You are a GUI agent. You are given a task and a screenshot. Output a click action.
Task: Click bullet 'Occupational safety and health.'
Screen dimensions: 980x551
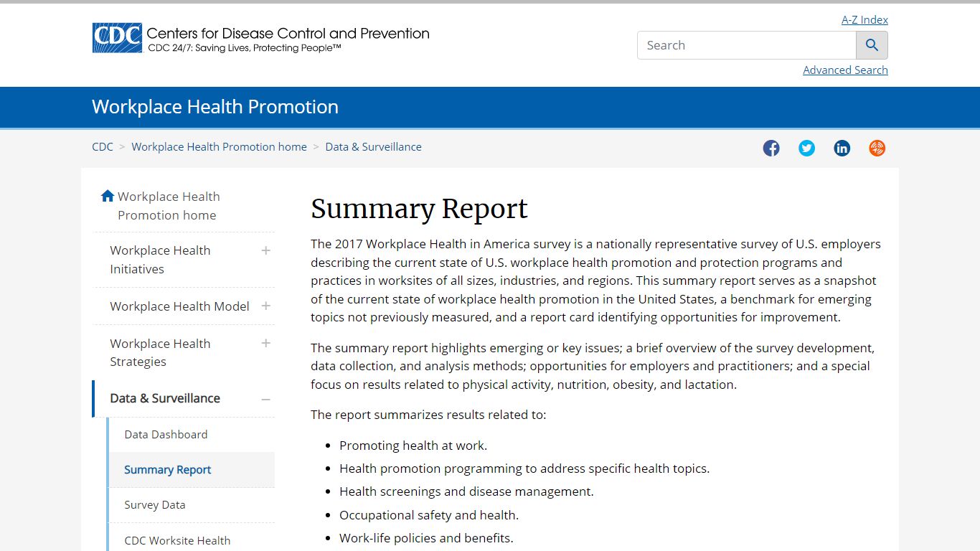[429, 515]
